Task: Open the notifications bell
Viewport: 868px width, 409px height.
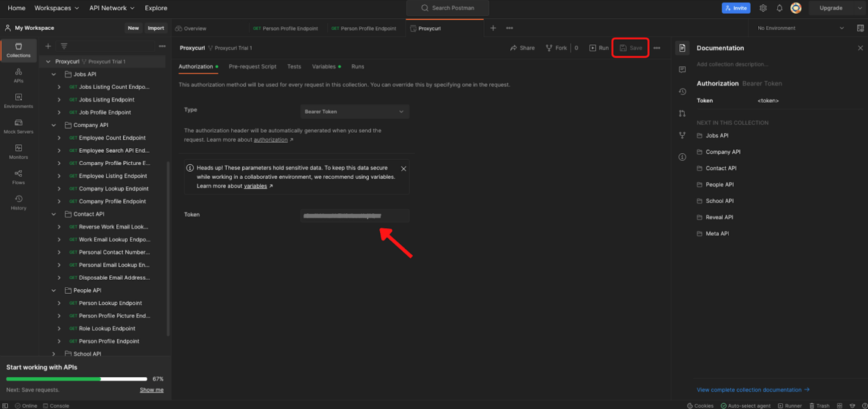Action: point(779,8)
